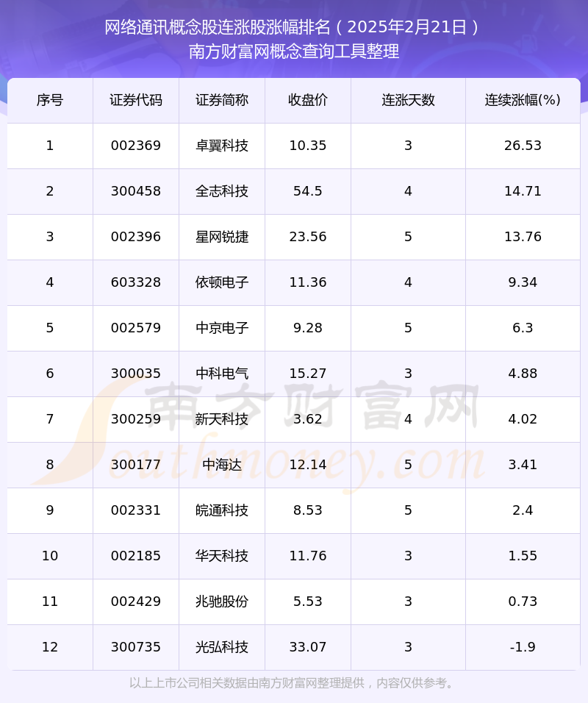This screenshot has height=703, width=588.
Task: Click the 证券简称 column header
Action: click(222, 100)
